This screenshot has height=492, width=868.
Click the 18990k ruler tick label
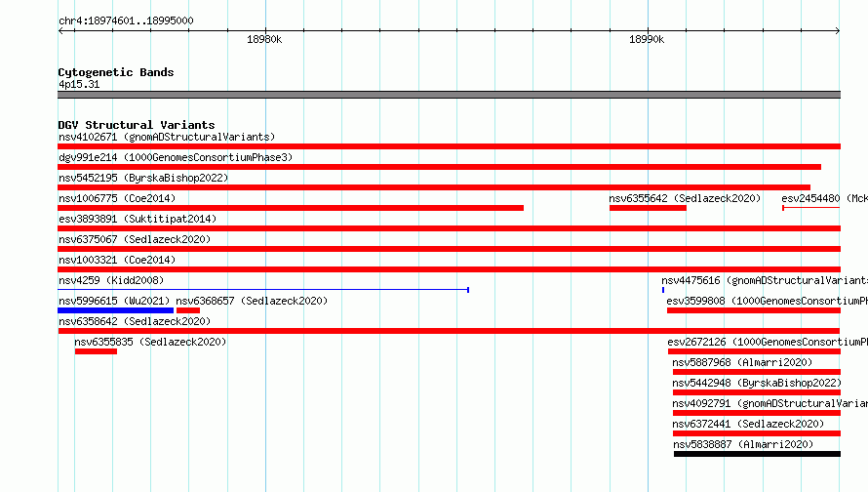(x=647, y=39)
